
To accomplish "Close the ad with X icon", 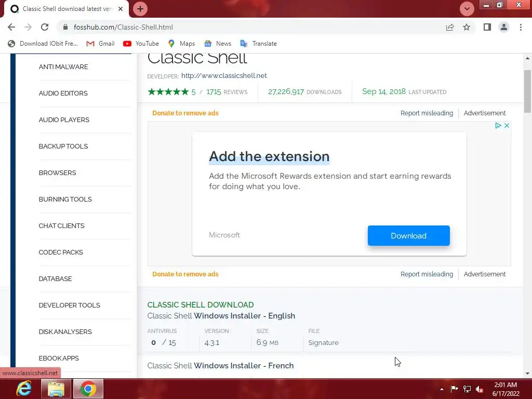I will coord(507,126).
